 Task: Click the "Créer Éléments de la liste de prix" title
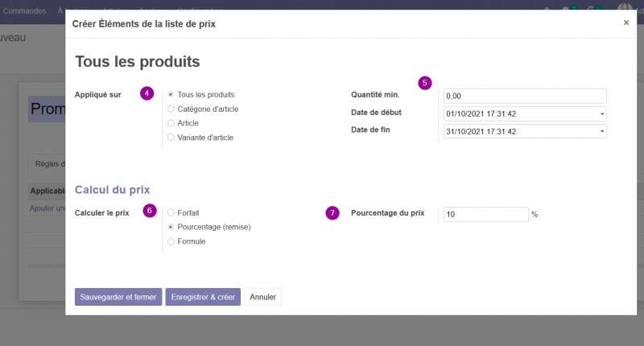(x=144, y=24)
